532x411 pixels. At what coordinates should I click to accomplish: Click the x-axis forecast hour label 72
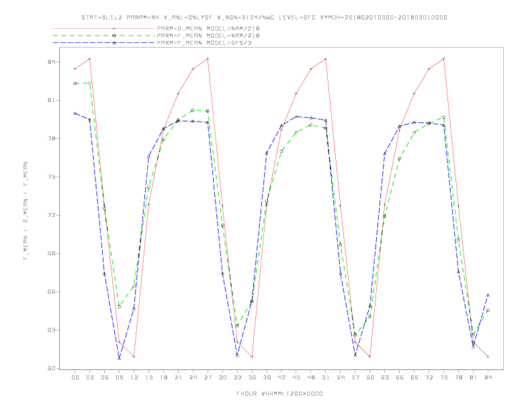pyautogui.click(x=429, y=377)
